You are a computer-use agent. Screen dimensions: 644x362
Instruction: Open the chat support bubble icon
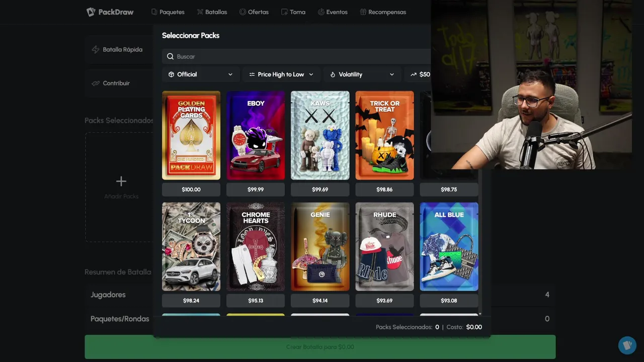(x=627, y=345)
